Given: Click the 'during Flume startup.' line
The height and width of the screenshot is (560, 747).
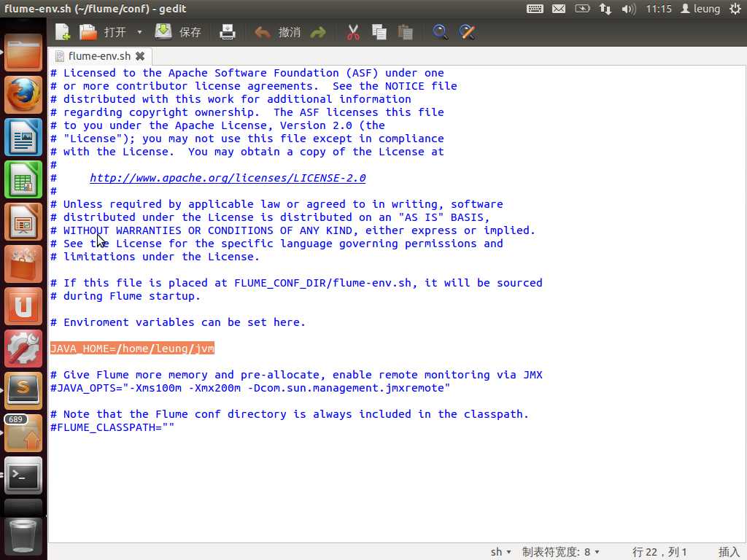Looking at the screenshot, I should pyautogui.click(x=125, y=296).
